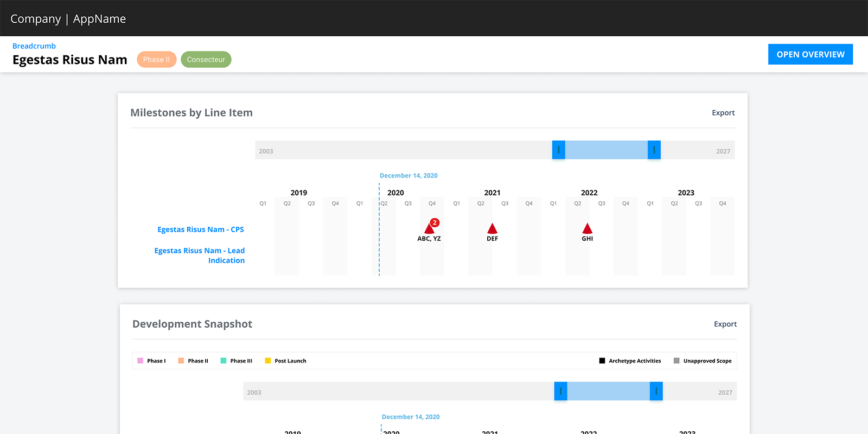Toggle the Phase III legend swatch
The width and height of the screenshot is (868, 434).
(224, 361)
